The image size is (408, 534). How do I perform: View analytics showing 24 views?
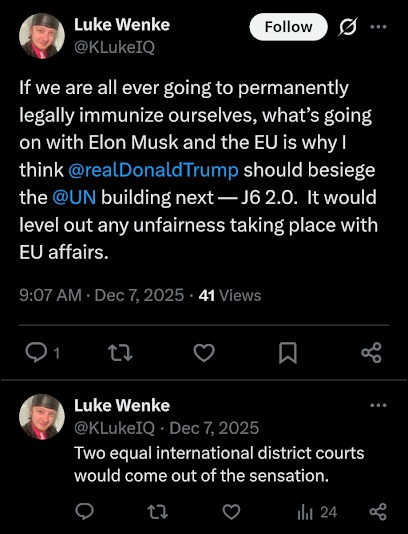pos(317,512)
